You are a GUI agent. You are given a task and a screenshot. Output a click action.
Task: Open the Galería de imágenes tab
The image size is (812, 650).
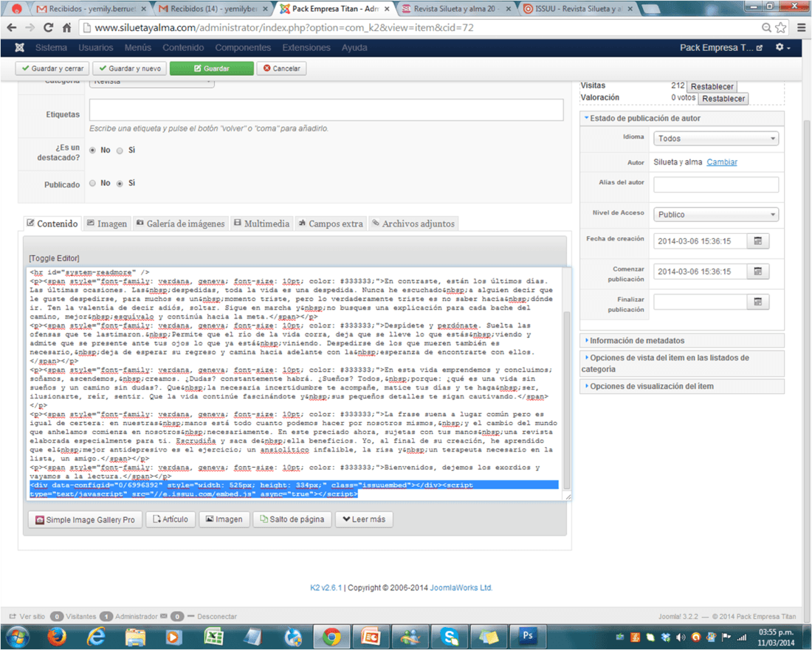click(x=180, y=224)
